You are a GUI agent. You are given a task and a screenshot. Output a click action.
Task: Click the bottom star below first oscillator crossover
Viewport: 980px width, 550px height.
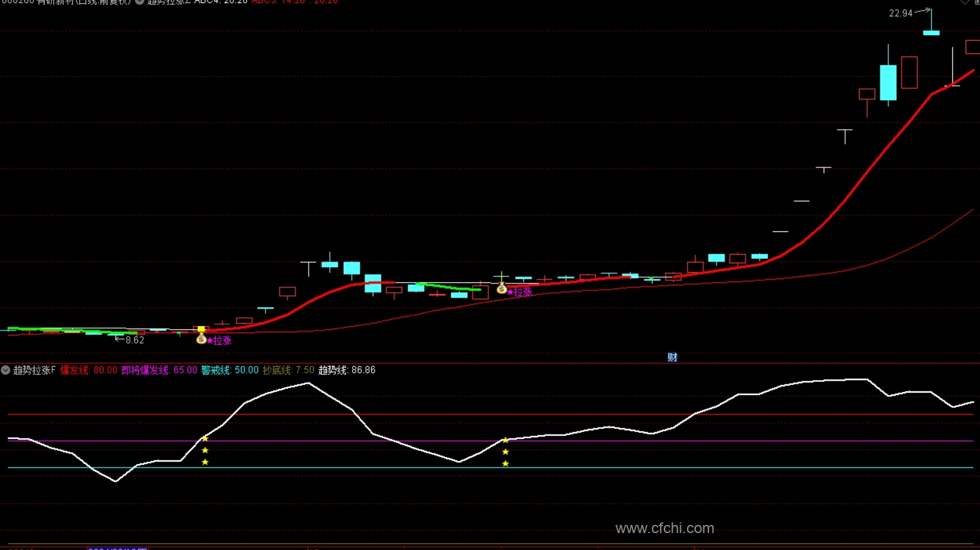click(x=205, y=462)
